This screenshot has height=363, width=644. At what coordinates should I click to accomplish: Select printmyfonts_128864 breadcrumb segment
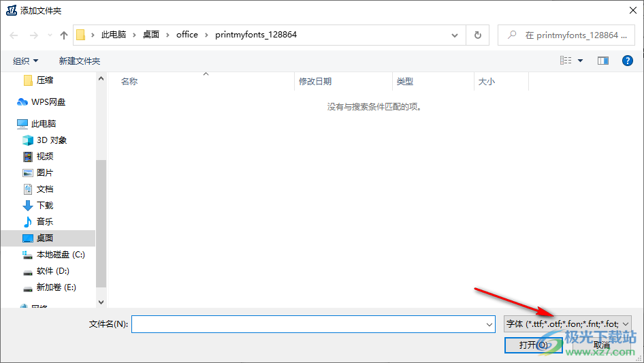coord(256,35)
